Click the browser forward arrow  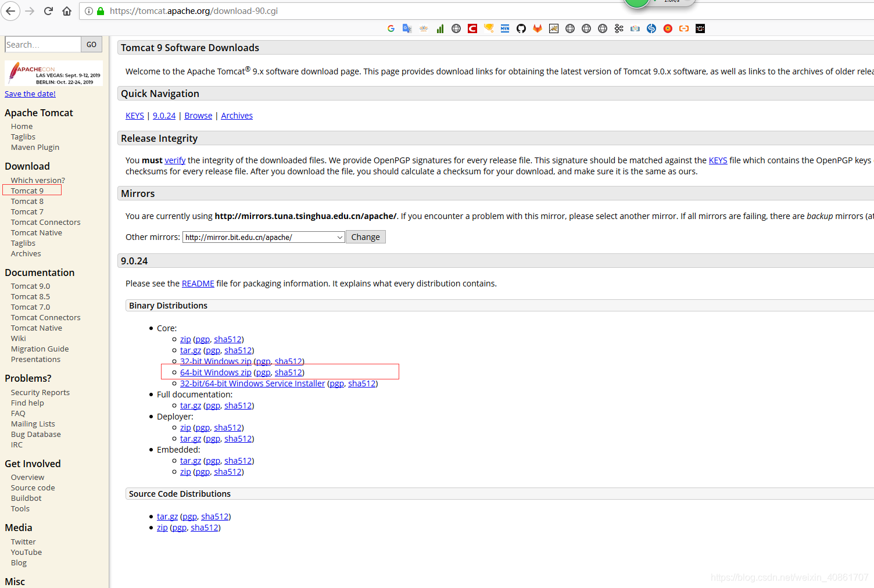tap(30, 11)
